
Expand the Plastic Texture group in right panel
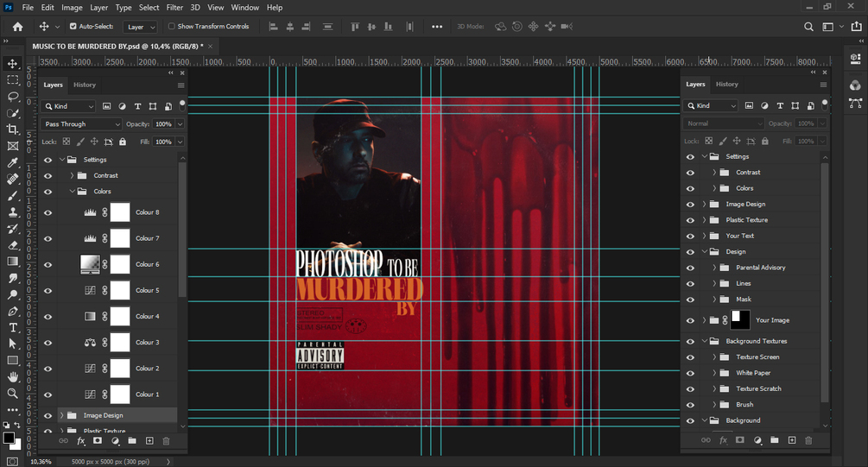click(x=704, y=220)
